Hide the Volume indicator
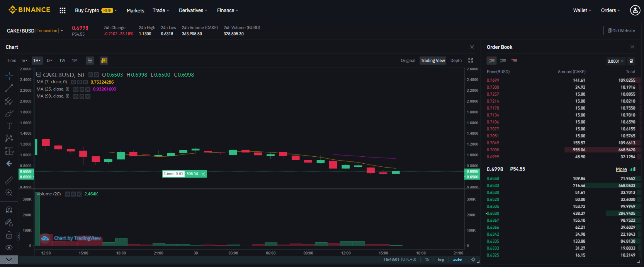 (x=67, y=194)
